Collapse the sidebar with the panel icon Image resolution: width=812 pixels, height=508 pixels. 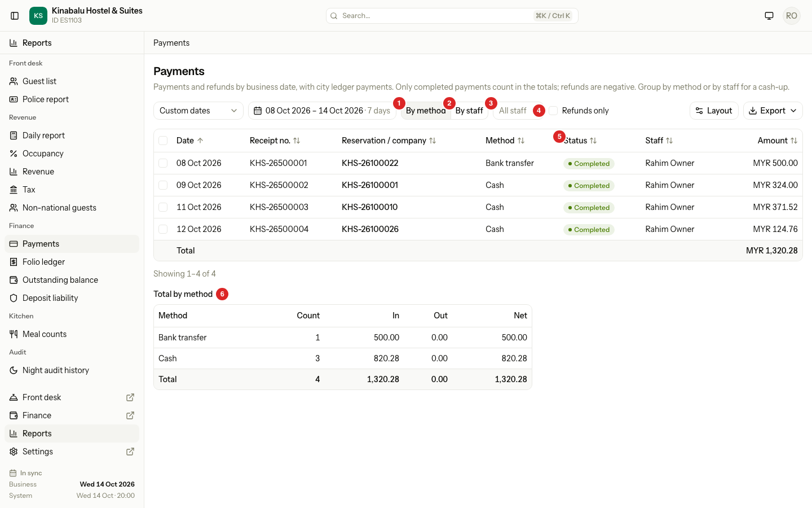coord(15,16)
